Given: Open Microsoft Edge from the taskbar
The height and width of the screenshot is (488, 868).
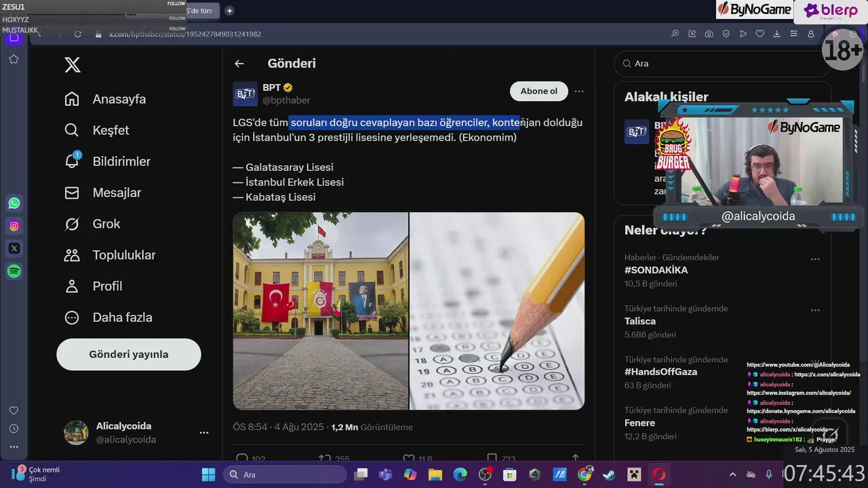Looking at the screenshot, I should coord(460,474).
